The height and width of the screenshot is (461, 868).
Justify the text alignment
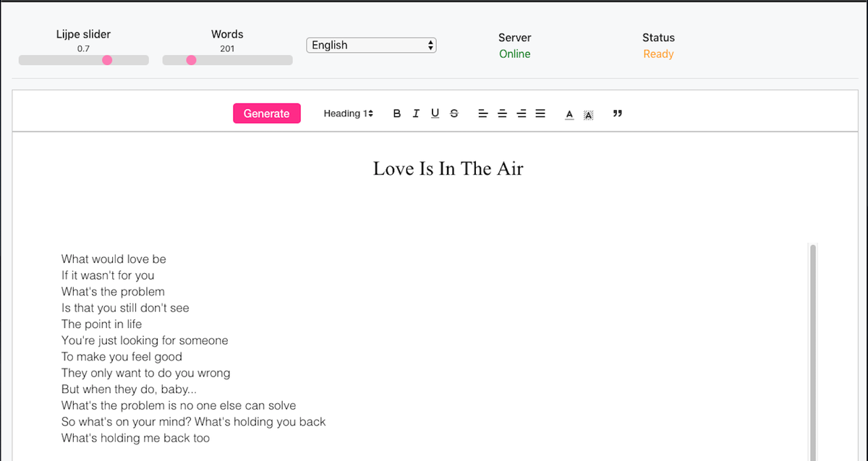coord(540,113)
